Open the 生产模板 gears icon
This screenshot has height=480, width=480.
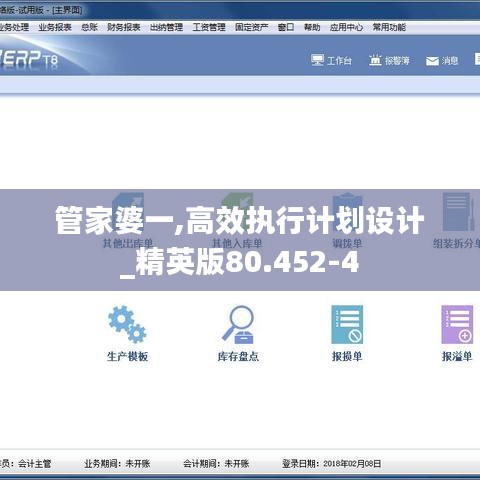click(127, 324)
